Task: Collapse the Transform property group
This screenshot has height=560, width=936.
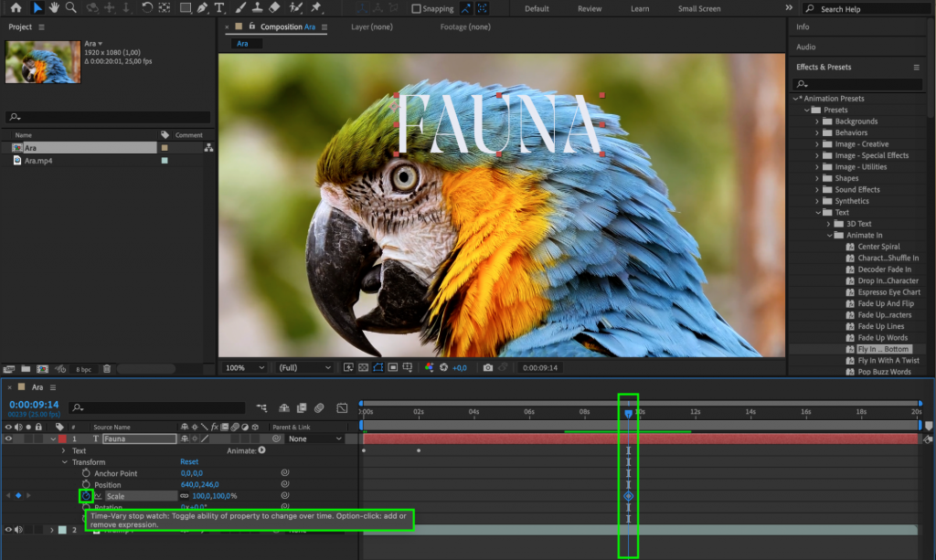Action: (63, 461)
